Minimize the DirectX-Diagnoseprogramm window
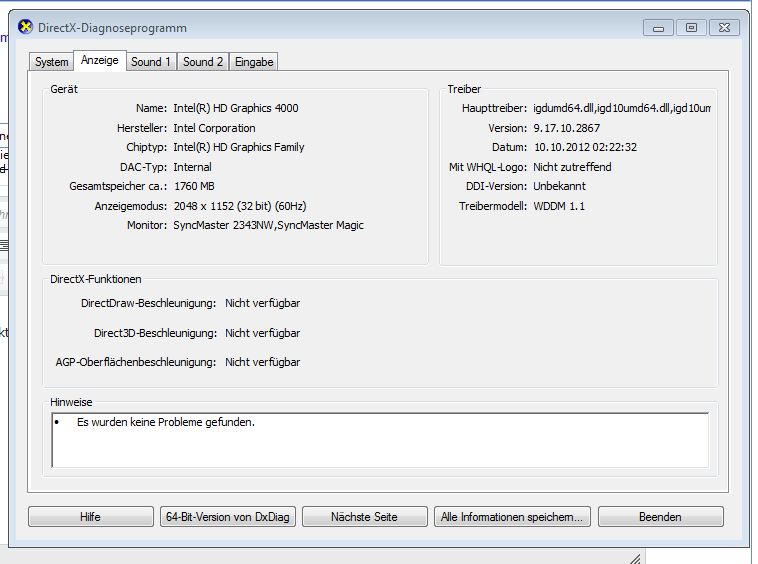The width and height of the screenshot is (758, 564). (x=658, y=28)
